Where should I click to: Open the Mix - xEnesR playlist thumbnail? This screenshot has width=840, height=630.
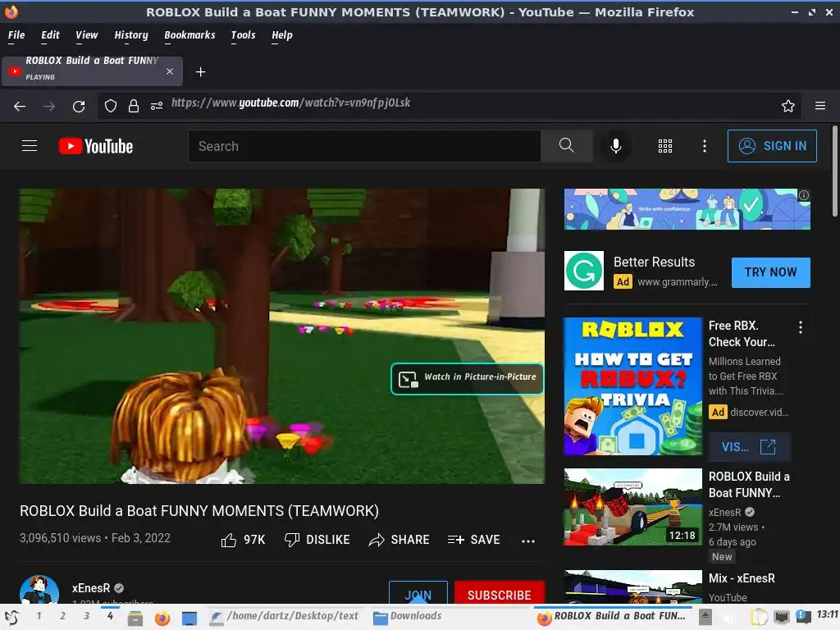pyautogui.click(x=632, y=587)
